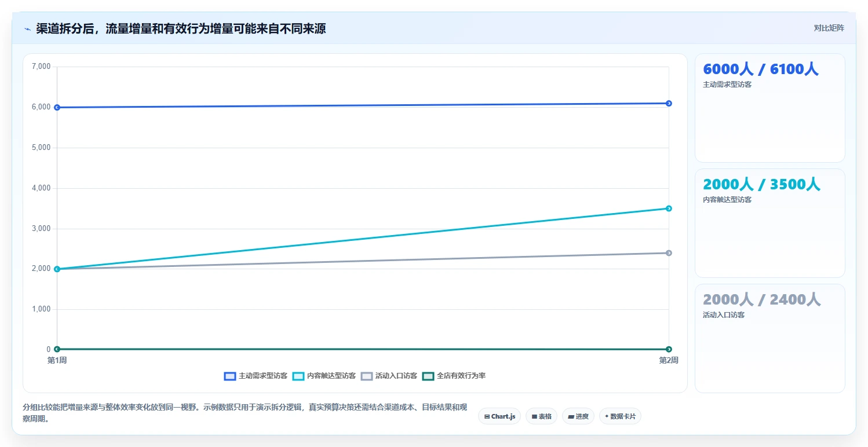The height and width of the screenshot is (447, 868).
Task: Click the 对比矩阵 label in header
Action: [x=829, y=28]
